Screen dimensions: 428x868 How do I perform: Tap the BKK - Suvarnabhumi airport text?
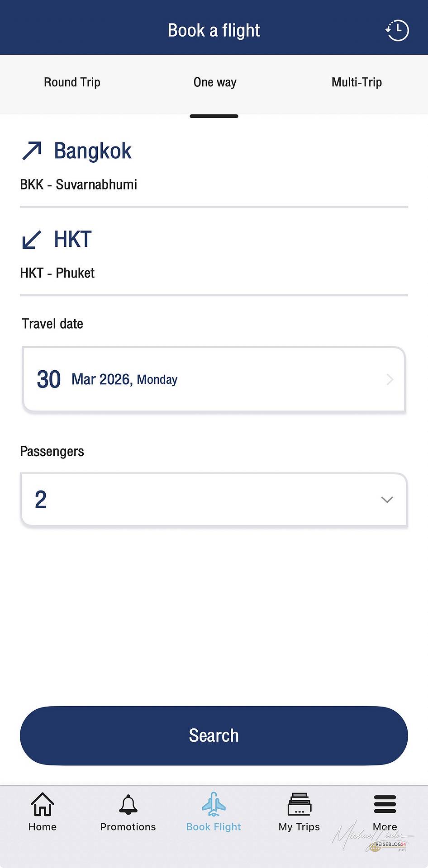pyautogui.click(x=78, y=184)
